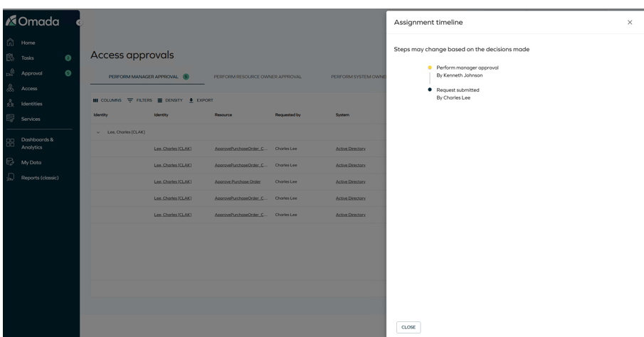Image resolution: width=644 pixels, height=337 pixels.
Task: Collapse the Lee, Charles [CLAK] group row
Action: pos(98,132)
